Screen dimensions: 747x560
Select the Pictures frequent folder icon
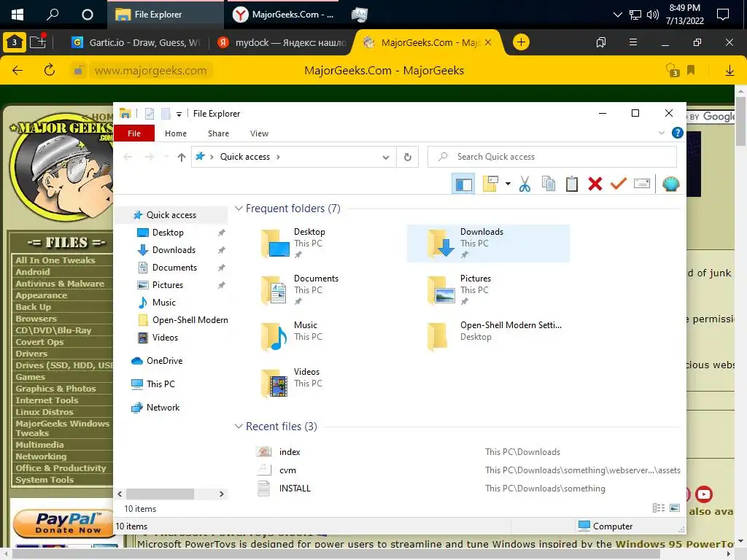coord(441,289)
